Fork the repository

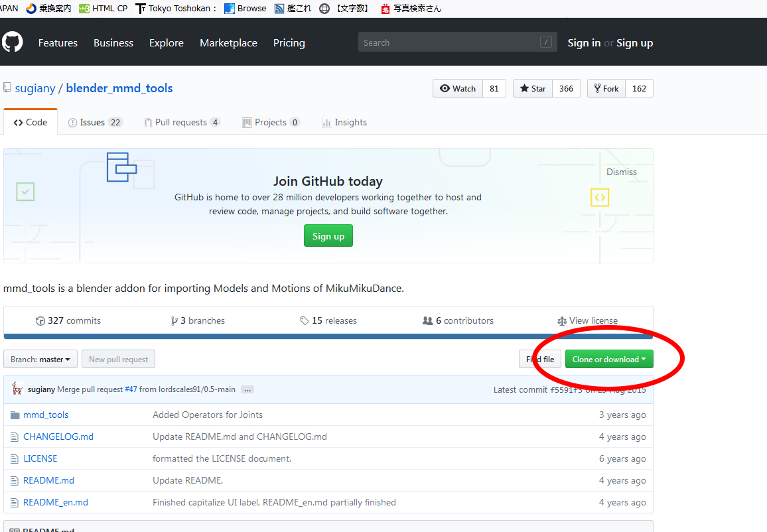coord(606,88)
